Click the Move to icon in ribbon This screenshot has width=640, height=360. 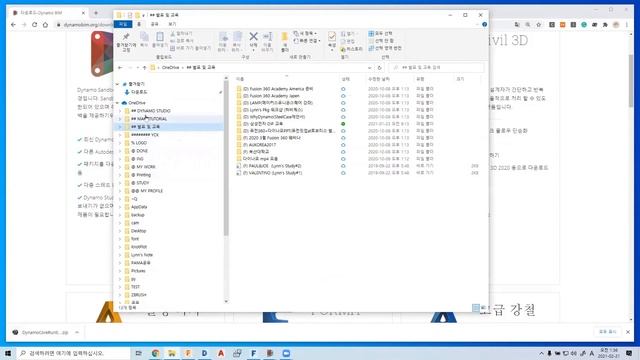[x=223, y=37]
